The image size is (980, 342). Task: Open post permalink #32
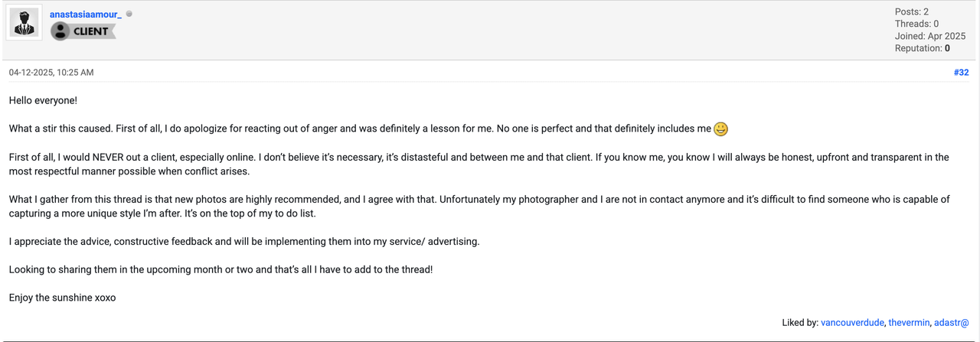point(961,73)
